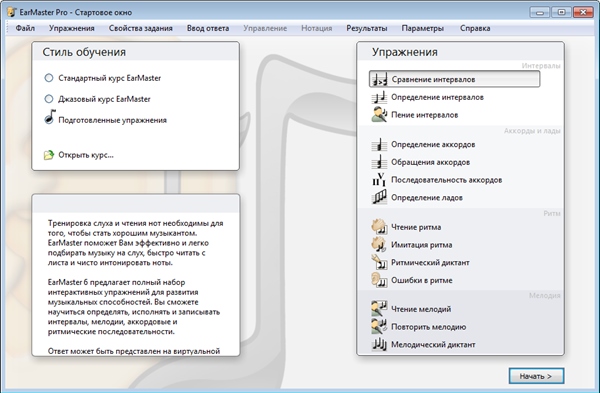Click the Имитация ритма icon
The width and height of the screenshot is (600, 393).
[379, 245]
